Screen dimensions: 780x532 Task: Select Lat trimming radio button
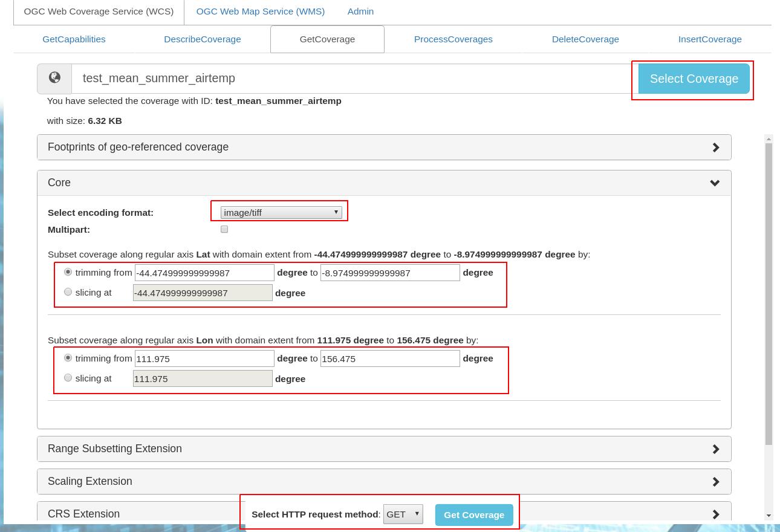[x=68, y=272]
